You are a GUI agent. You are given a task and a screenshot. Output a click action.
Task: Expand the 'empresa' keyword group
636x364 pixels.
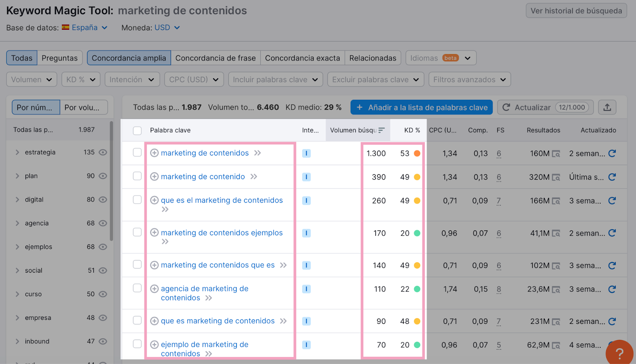click(17, 318)
